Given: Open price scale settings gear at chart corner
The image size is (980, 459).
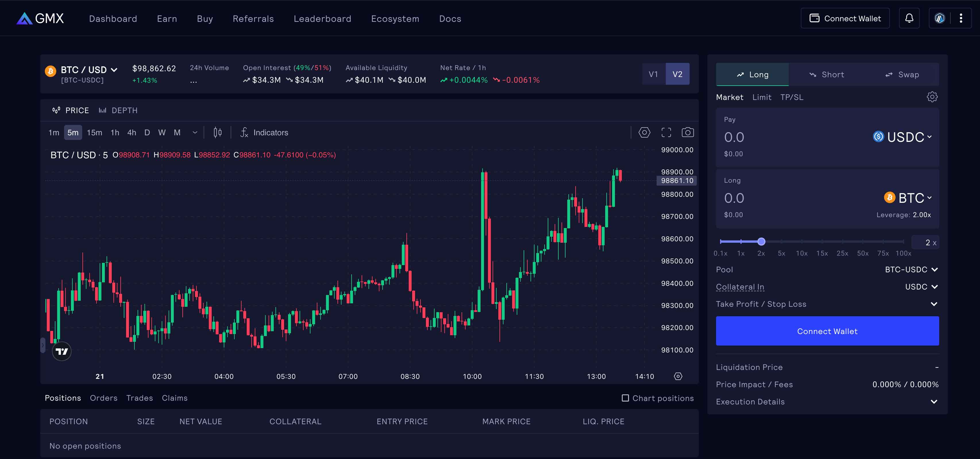Looking at the screenshot, I should click(678, 376).
